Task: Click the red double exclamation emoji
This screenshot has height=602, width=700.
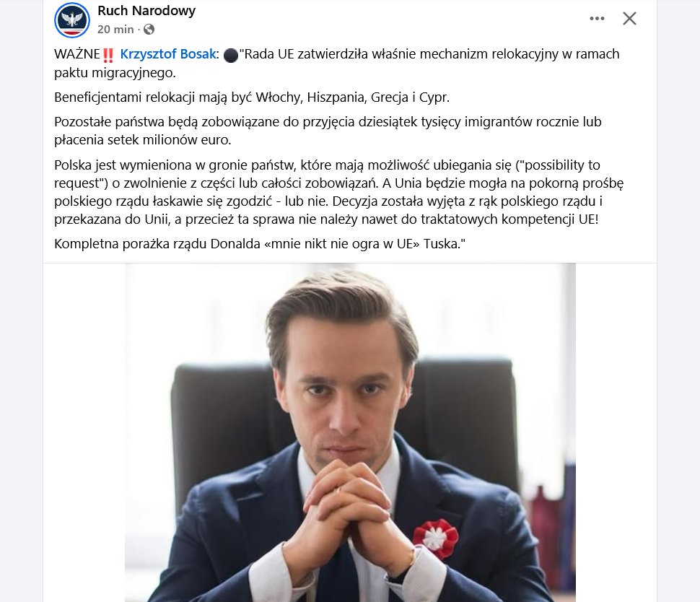Action: point(108,55)
